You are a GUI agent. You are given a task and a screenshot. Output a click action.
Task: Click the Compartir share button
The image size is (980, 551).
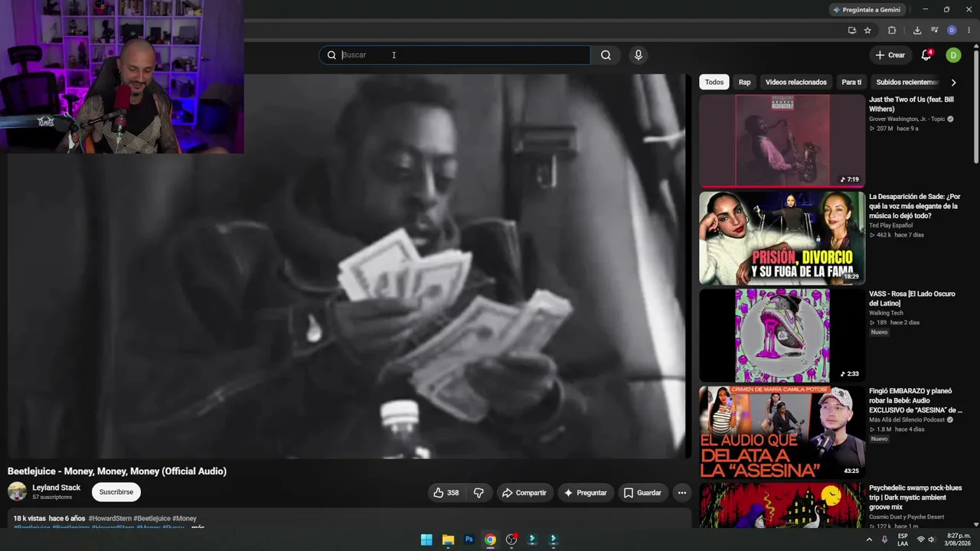[x=524, y=493]
